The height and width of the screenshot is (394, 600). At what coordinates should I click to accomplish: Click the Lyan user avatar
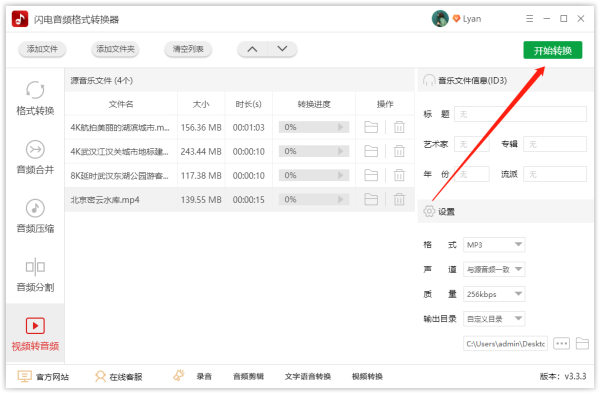click(x=440, y=18)
